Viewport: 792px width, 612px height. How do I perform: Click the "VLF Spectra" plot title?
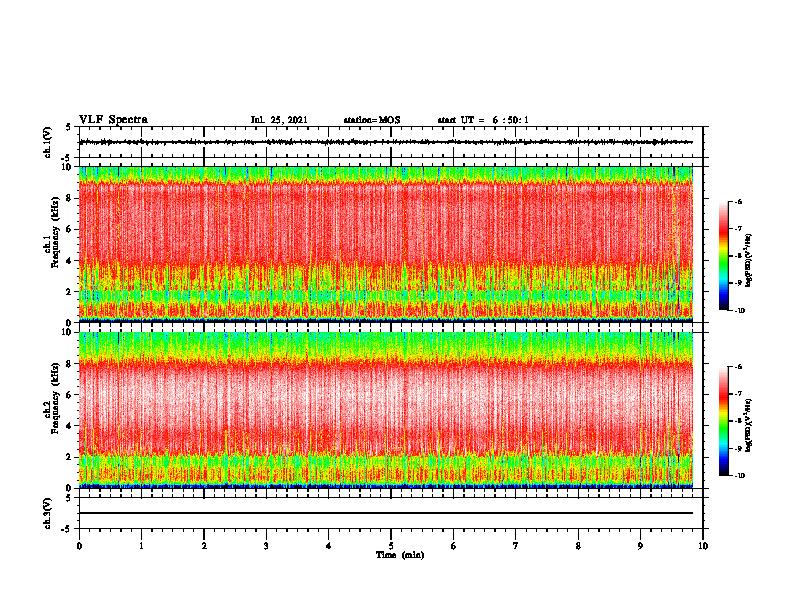click(x=113, y=120)
